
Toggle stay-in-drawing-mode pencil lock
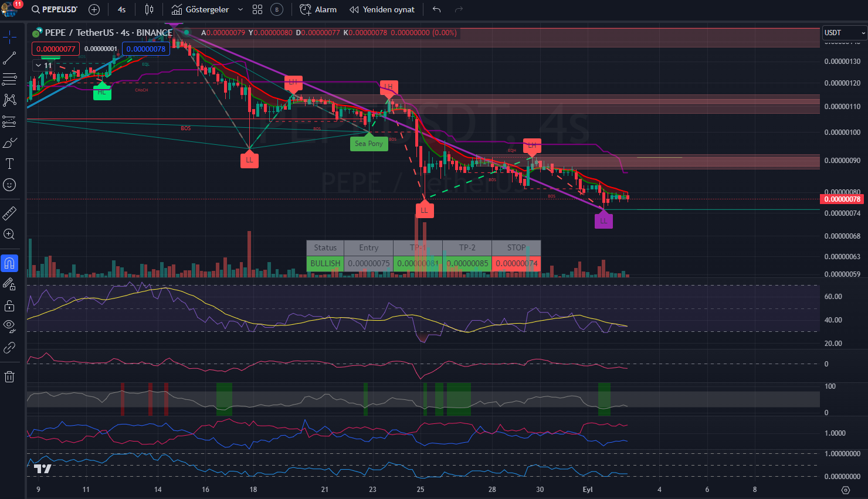tap(9, 284)
